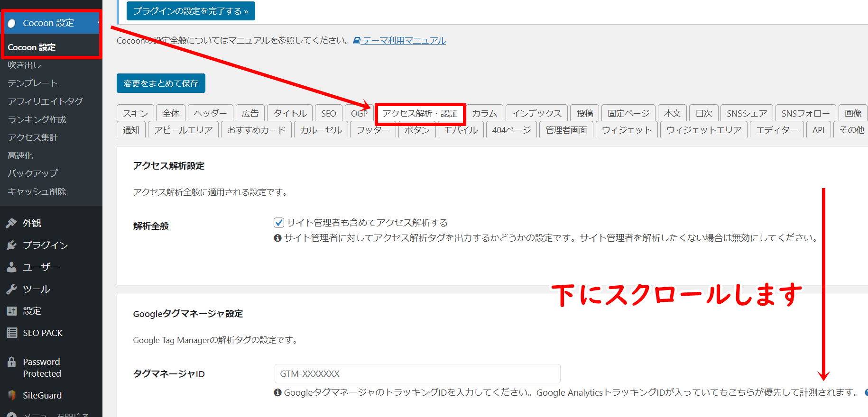Image resolution: width=868 pixels, height=417 pixels.
Task: Toggle サイト管理者も含めてアクセス解析する checkbox
Action: click(279, 223)
